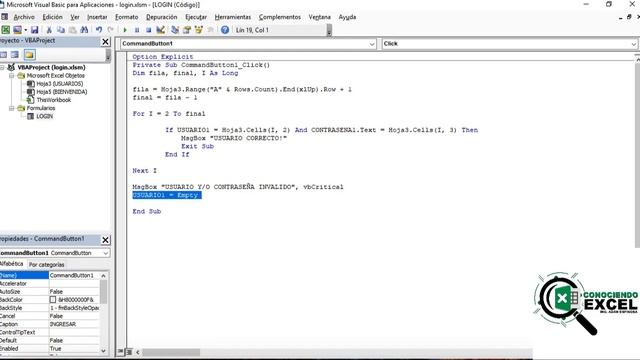Click the Reset (stop) square icon
This screenshot has width=640, height=360.
pyautogui.click(x=149, y=30)
